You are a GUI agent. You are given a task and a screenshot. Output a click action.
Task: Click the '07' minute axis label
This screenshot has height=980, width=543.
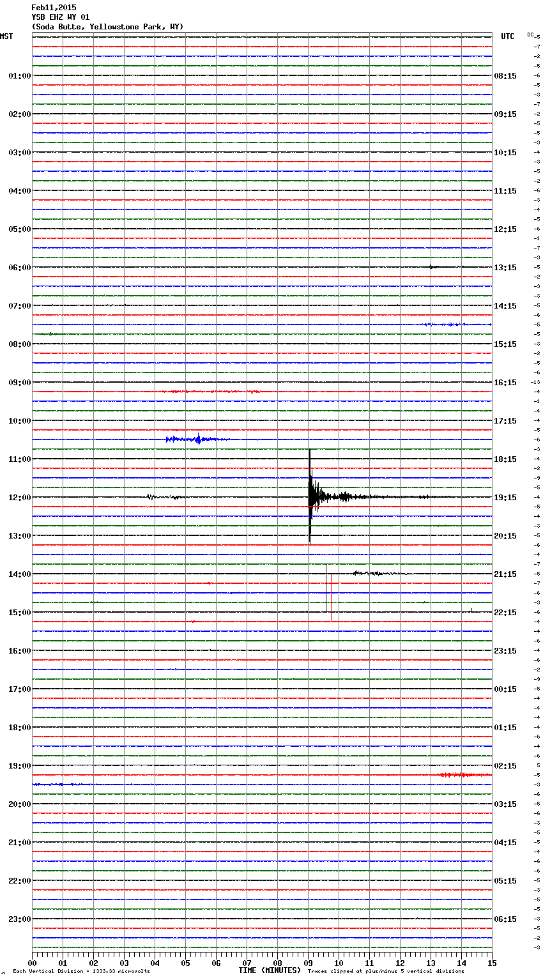[x=247, y=963]
